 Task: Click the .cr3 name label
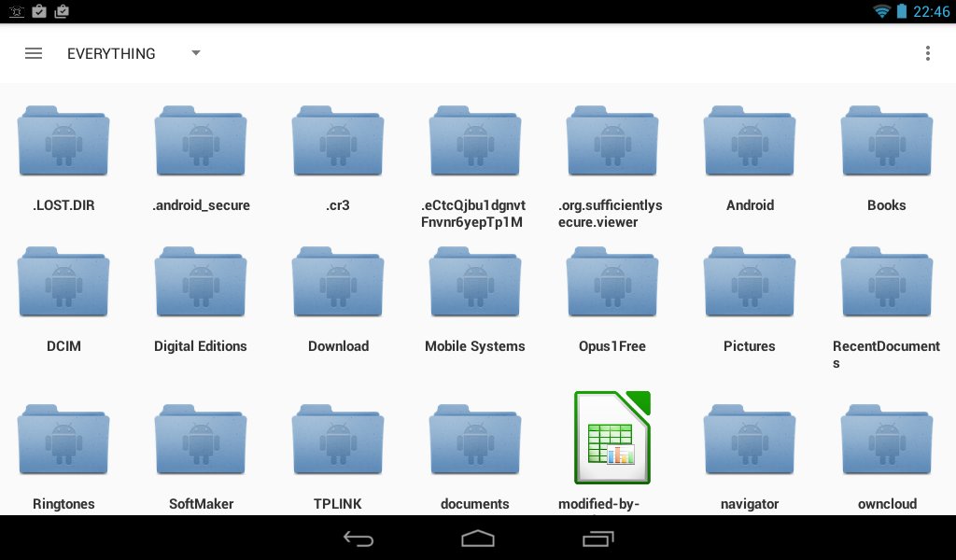point(338,205)
